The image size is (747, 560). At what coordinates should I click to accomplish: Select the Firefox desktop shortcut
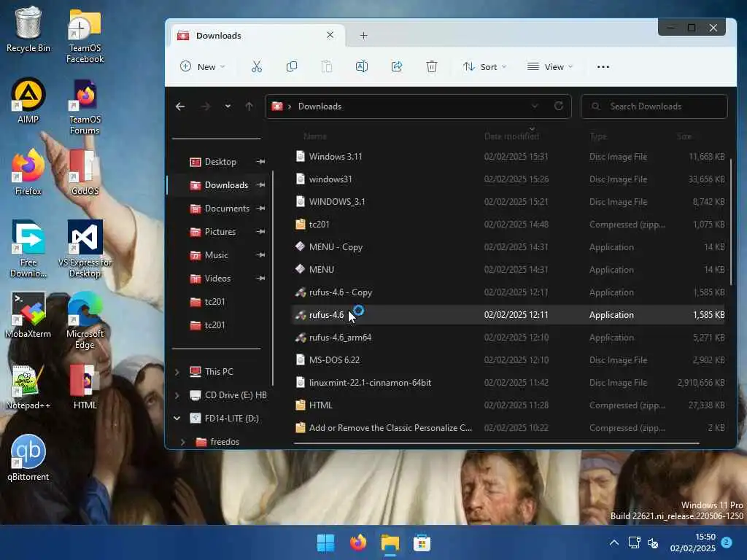28,172
